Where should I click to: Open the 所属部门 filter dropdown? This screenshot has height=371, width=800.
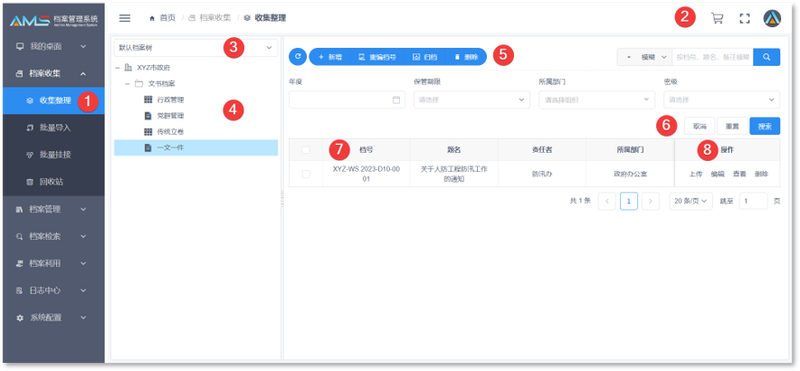(596, 100)
